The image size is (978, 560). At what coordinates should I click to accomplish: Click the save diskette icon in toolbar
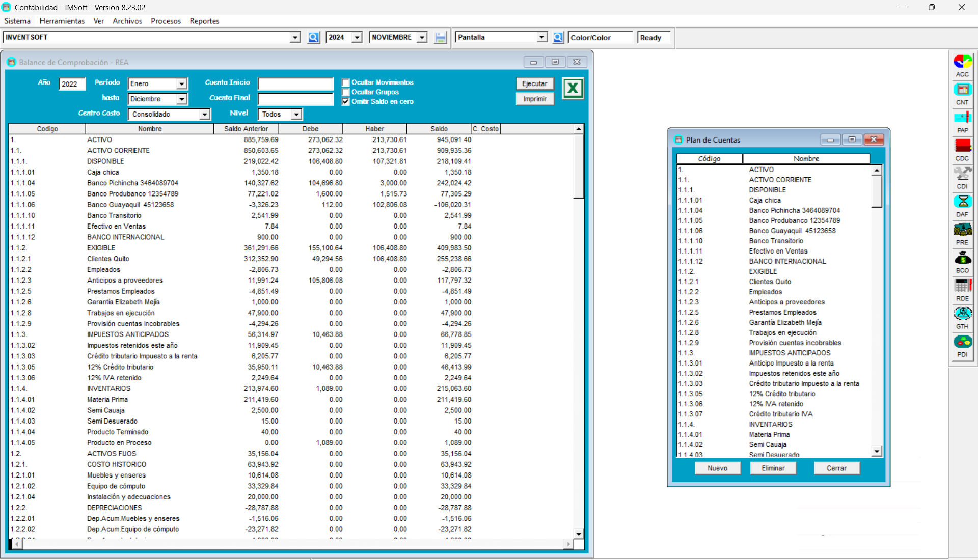point(440,37)
